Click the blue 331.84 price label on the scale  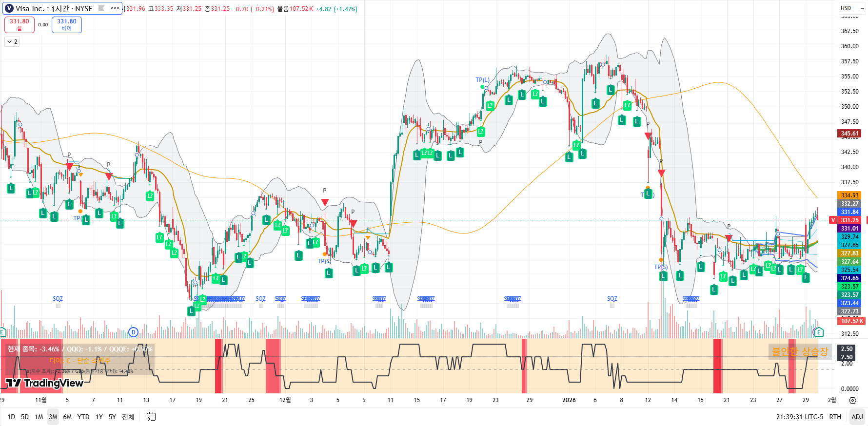coord(849,212)
